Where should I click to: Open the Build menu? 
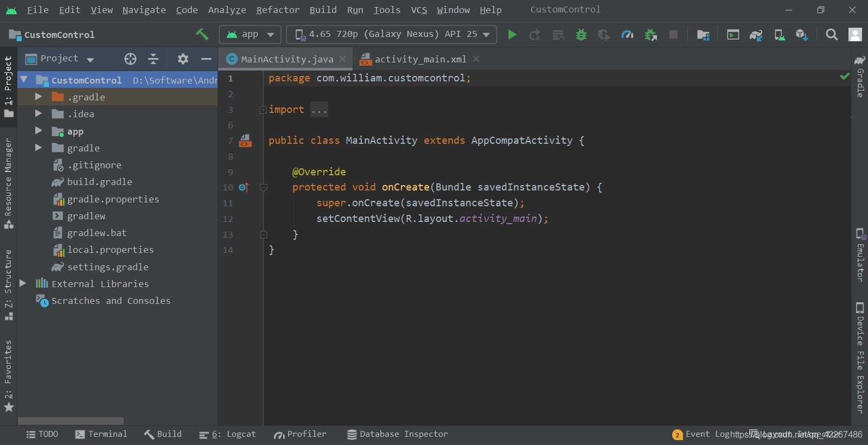(x=323, y=10)
